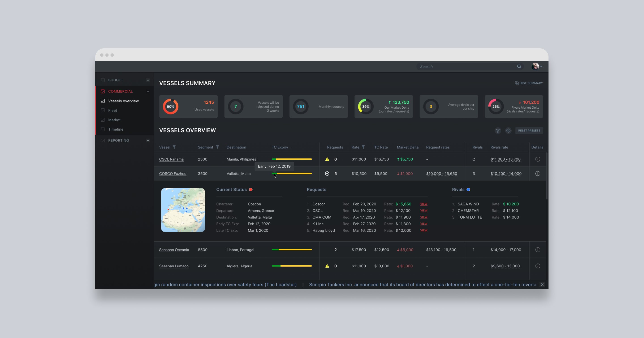Screen dimensions: 644x338
Task: Expand the REPORTING section
Action: [x=148, y=140]
